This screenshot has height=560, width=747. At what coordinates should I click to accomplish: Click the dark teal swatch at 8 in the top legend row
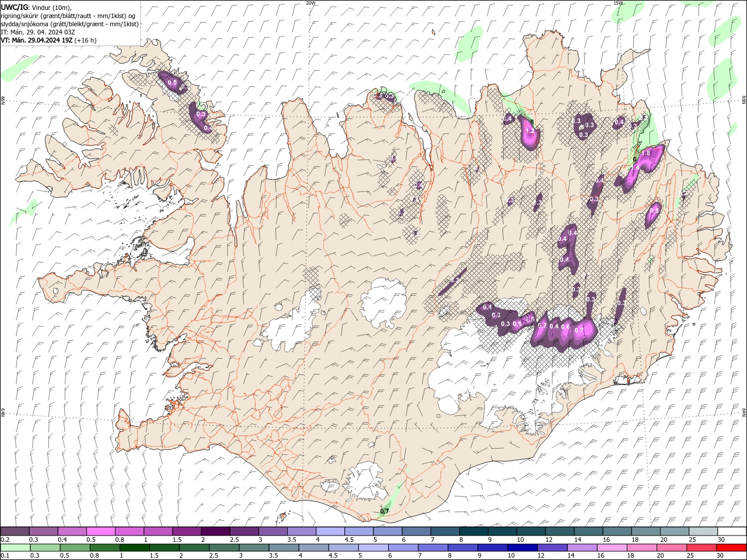(474, 531)
